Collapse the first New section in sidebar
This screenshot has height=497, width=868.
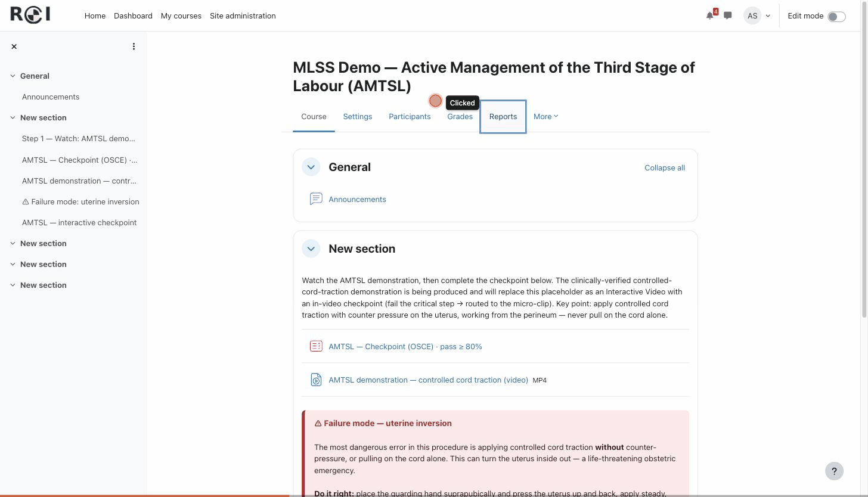pyautogui.click(x=13, y=117)
